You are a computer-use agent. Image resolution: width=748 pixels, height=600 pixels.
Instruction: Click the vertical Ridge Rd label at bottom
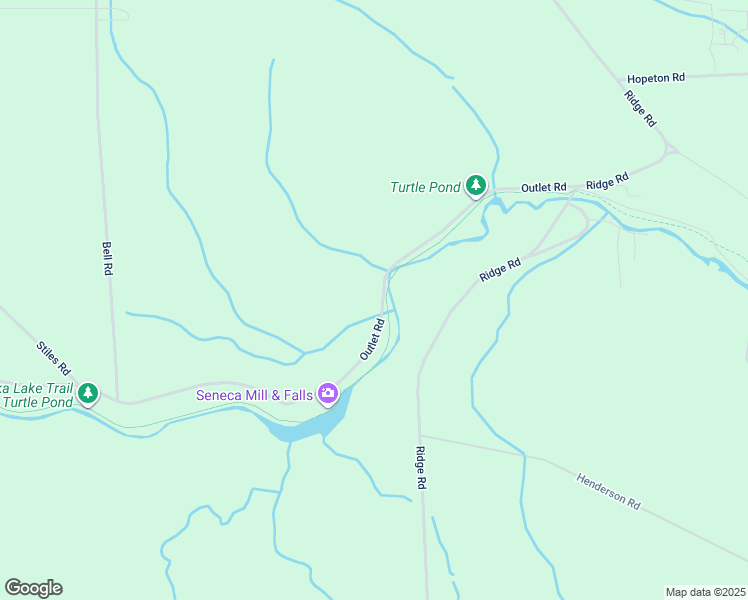click(420, 467)
